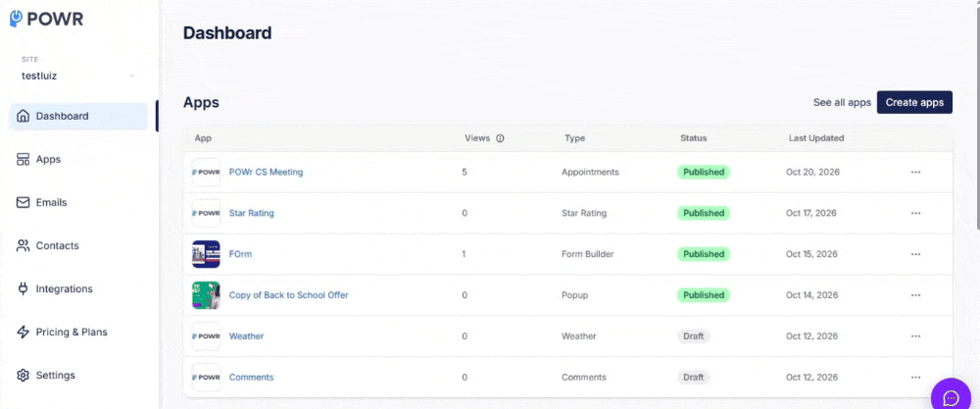Viewport: 980px width, 409px height.
Task: Click the Views column header
Action: 477,138
